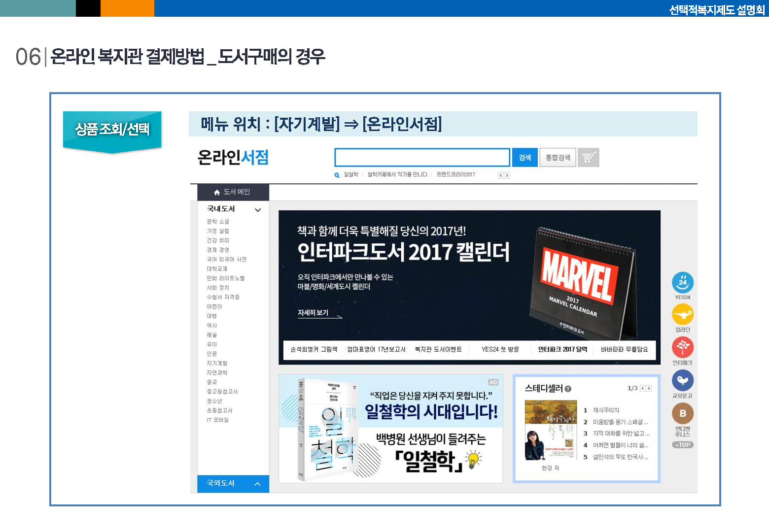769x532 pixels.
Task: Open the 반디앤루니스 bookstore icon
Action: point(683,413)
